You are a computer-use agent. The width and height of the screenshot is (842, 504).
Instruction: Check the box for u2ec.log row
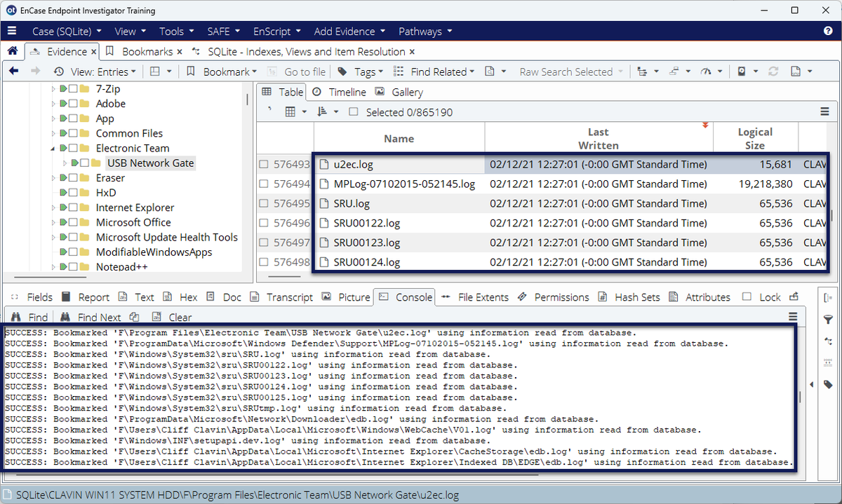click(264, 165)
